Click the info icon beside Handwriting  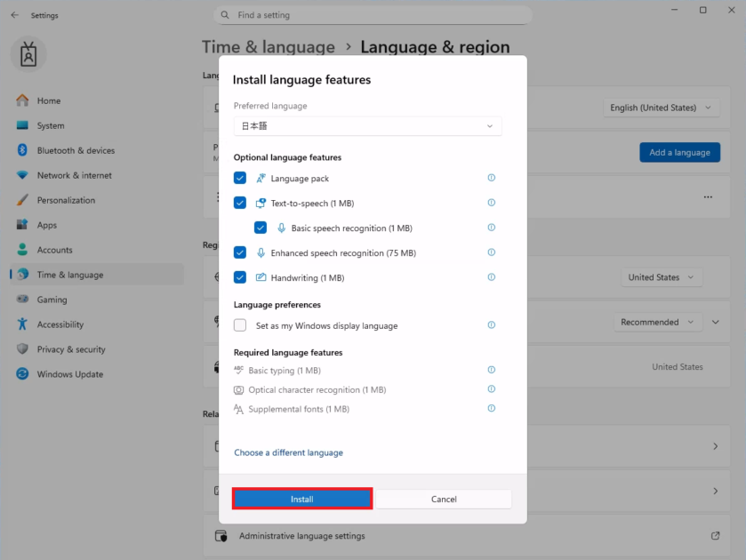click(x=492, y=277)
